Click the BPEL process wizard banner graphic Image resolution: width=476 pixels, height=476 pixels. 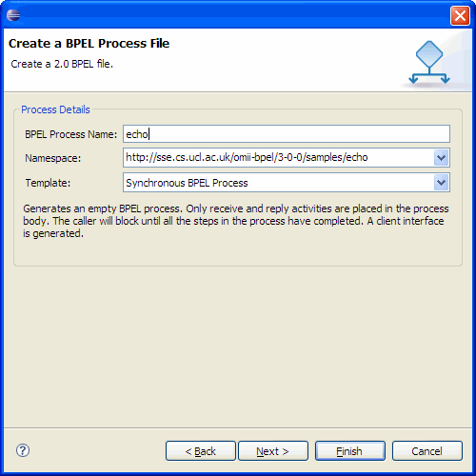coord(429,63)
